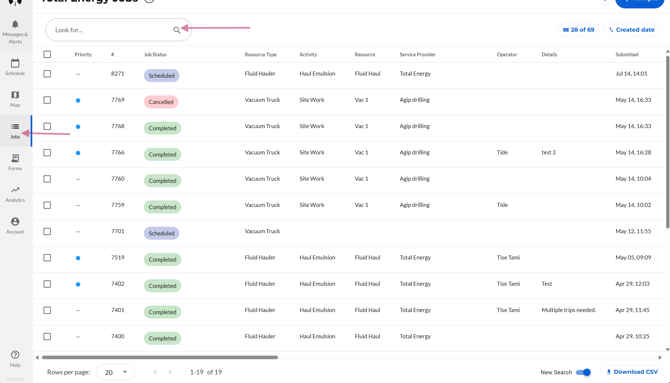670x383 pixels.
Task: Click priority dot for job 7402
Action: click(78, 284)
